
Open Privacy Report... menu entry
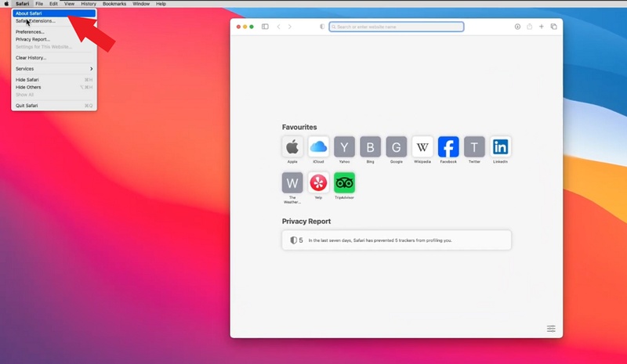point(54,39)
